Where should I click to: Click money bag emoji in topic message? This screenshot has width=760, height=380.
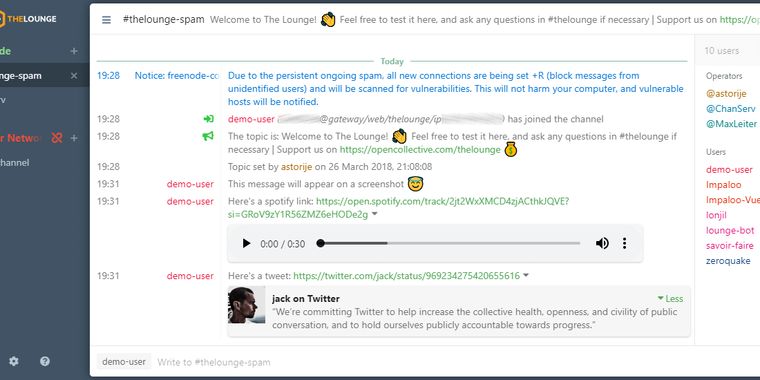510,149
